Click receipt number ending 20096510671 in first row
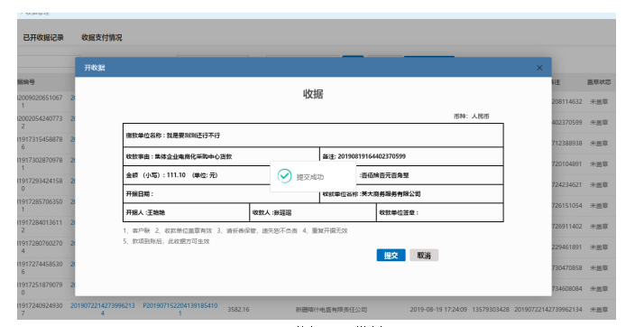The image size is (644, 327). pyautogui.click(x=40, y=101)
